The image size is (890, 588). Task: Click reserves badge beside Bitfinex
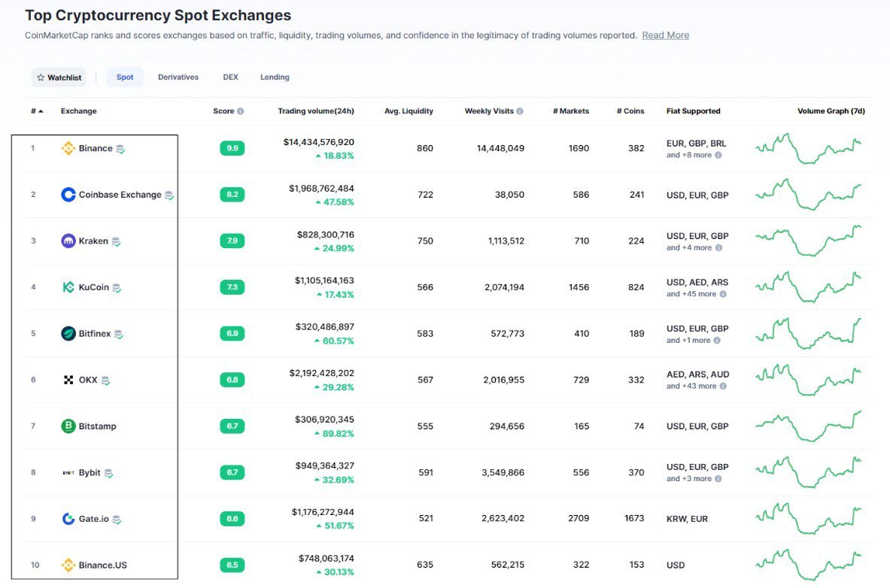[x=119, y=335]
